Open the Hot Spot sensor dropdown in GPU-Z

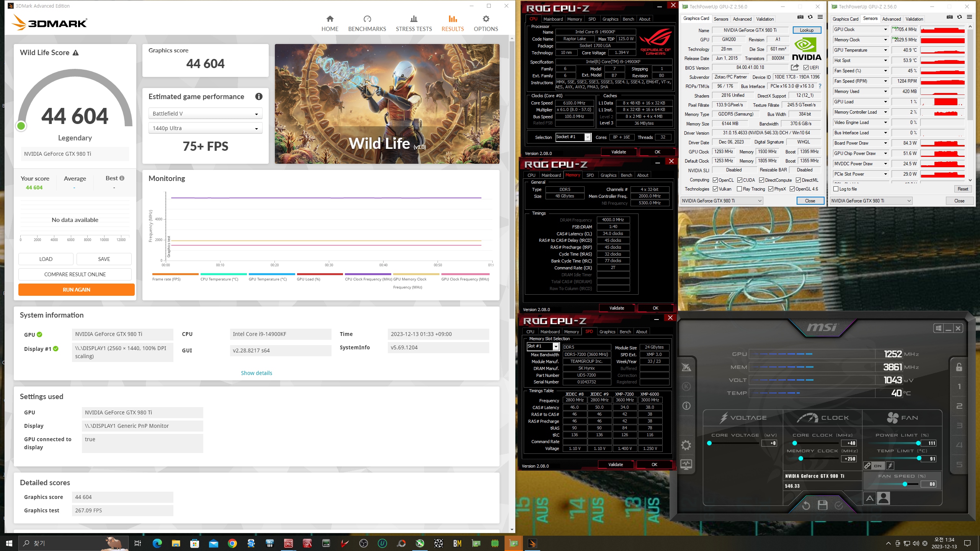[885, 60]
